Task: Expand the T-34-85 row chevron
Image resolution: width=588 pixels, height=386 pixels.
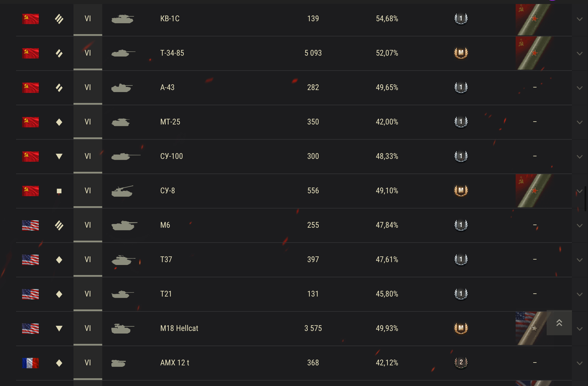Action: pos(580,54)
